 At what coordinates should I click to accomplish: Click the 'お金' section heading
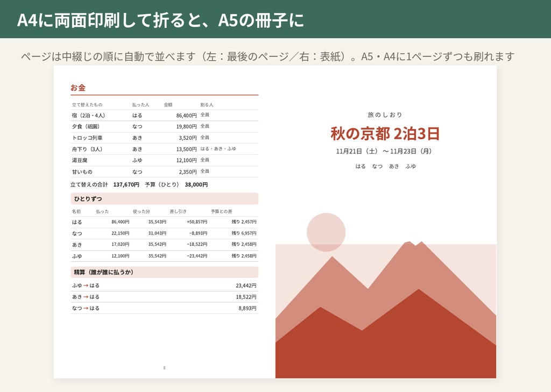pos(78,88)
